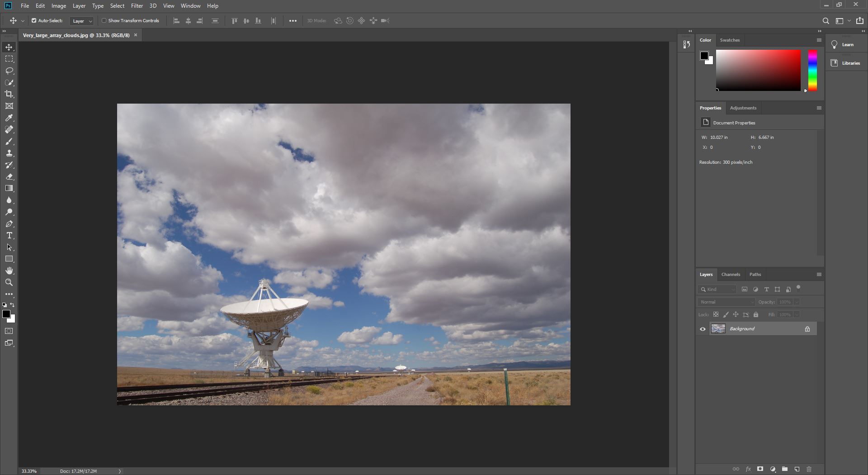Open the layer Kind filter dropdown
Screen dimensions: 868x475
[x=732, y=289]
